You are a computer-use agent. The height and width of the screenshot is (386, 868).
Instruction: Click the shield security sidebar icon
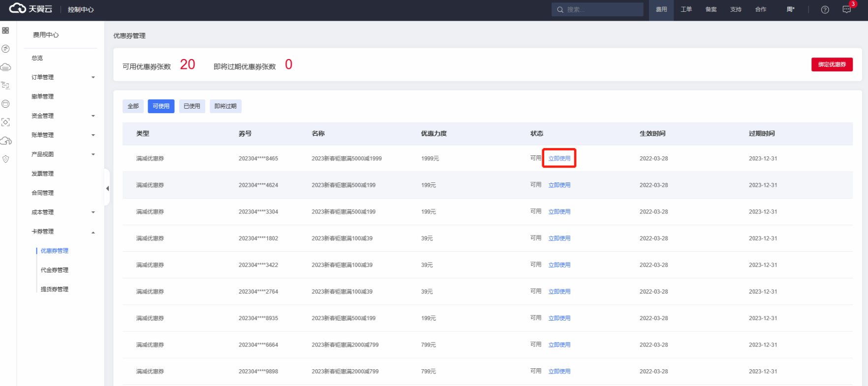coord(6,159)
